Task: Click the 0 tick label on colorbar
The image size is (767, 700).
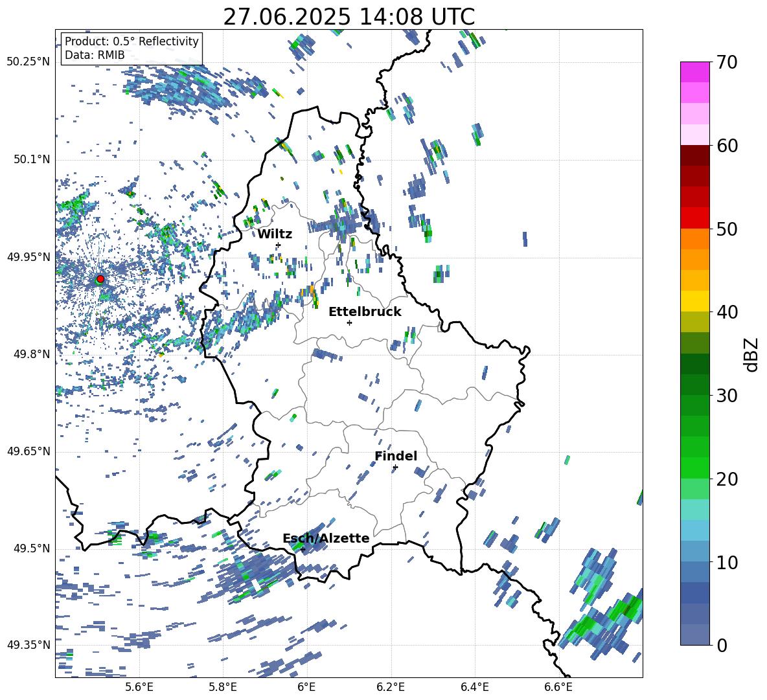Action: point(721,645)
